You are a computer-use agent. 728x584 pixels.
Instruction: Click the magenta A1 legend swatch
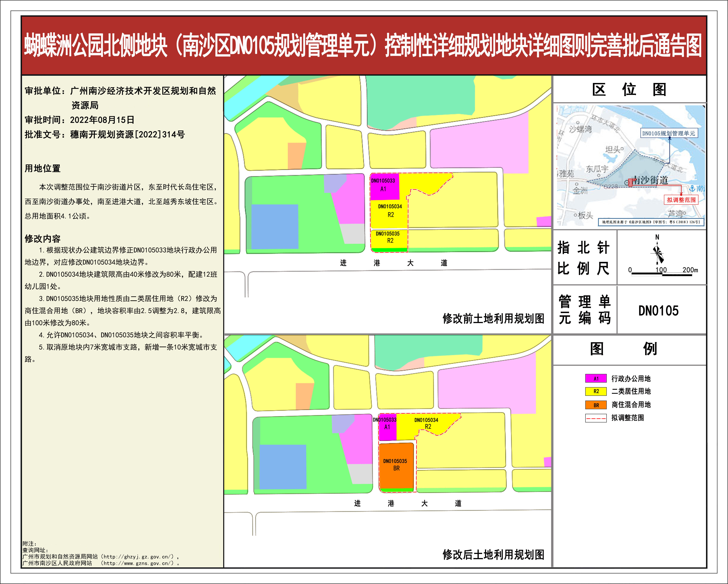tap(596, 378)
